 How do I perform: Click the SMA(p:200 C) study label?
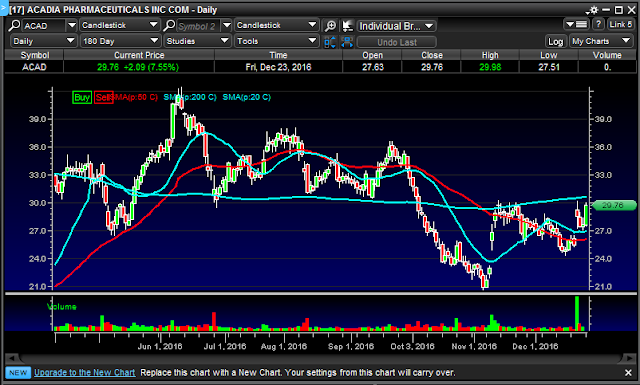pos(190,97)
